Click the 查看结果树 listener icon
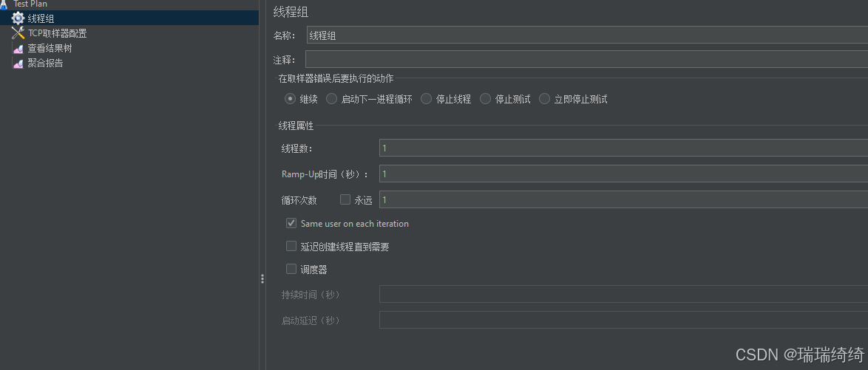This screenshot has width=868, height=370. (x=18, y=49)
